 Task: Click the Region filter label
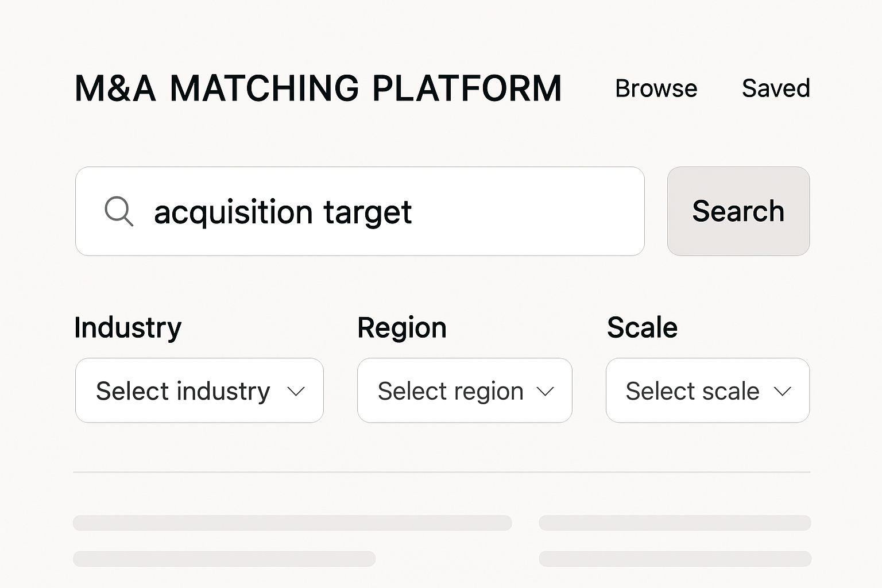click(402, 328)
